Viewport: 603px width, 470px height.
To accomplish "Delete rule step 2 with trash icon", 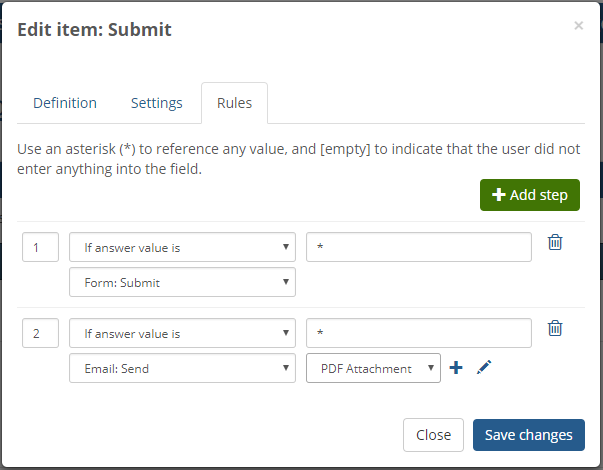I will click(555, 328).
